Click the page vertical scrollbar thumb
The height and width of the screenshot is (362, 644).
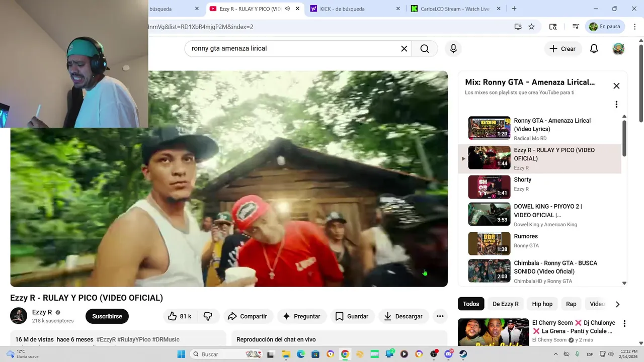click(x=640, y=83)
